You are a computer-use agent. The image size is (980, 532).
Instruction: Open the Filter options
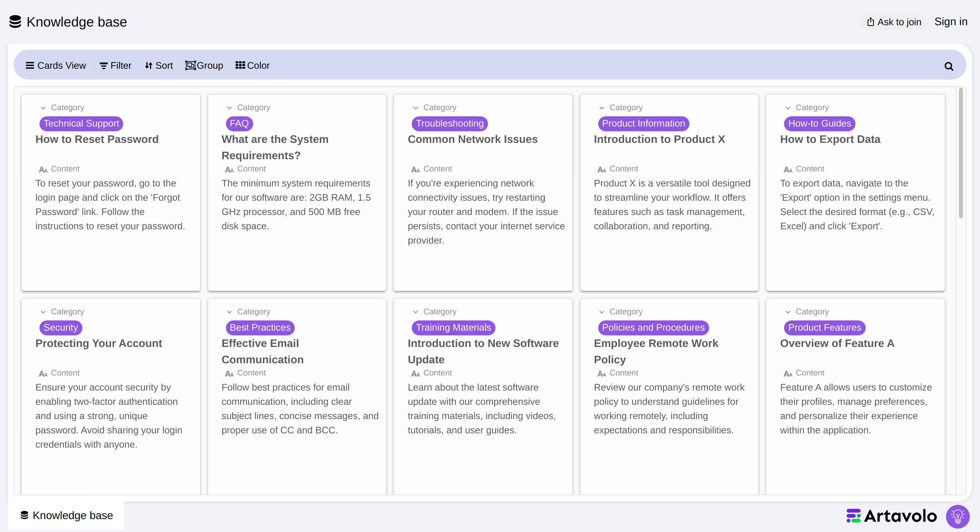115,65
